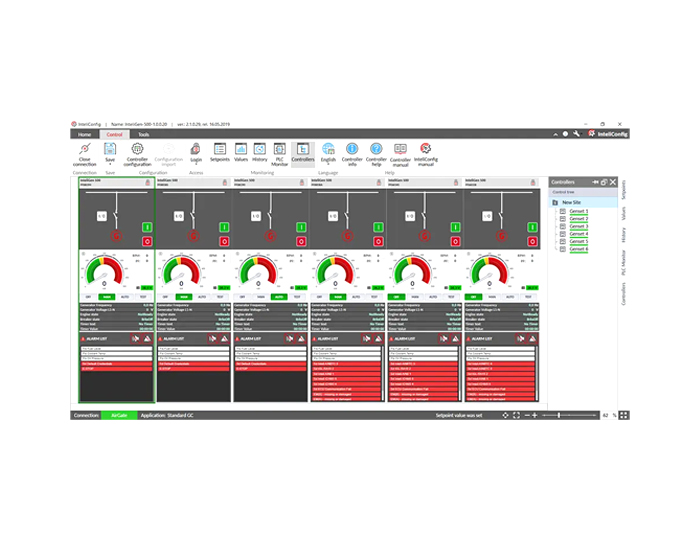Collapse the New Site tree node
The image size is (700, 540).
tap(554, 202)
